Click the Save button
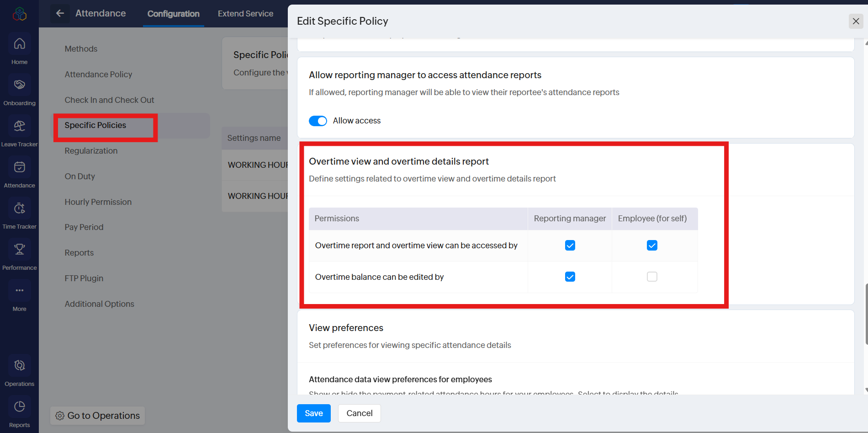868x433 pixels. tap(313, 413)
